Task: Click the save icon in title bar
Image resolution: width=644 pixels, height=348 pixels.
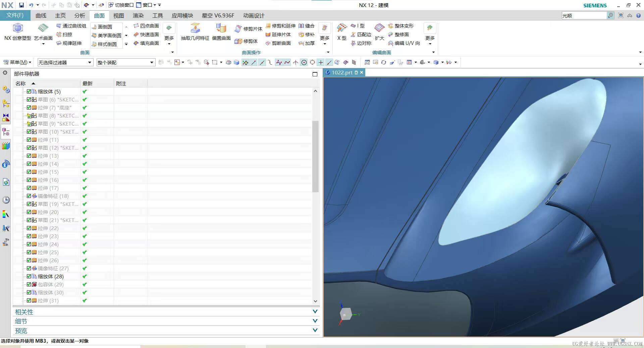Action: [x=21, y=5]
